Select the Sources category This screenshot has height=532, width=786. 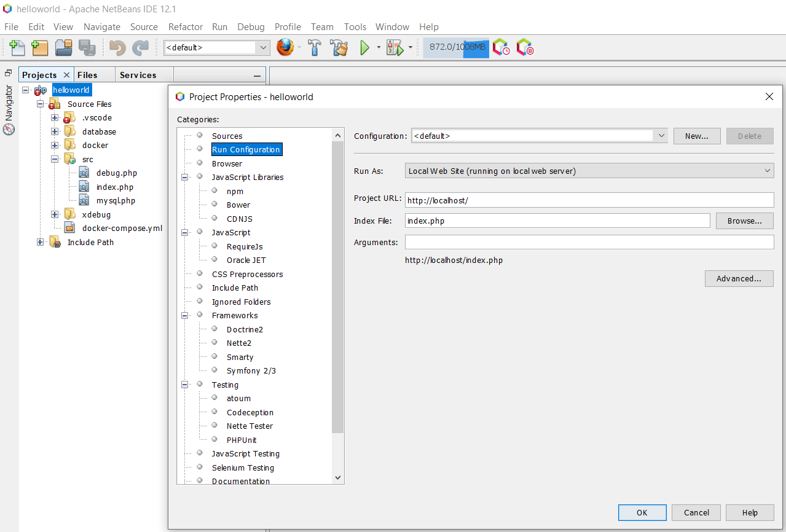coord(227,136)
